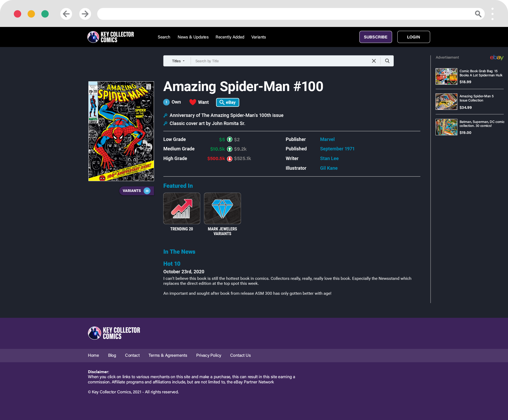
Task: Go to Recently Added page
Action: point(230,37)
